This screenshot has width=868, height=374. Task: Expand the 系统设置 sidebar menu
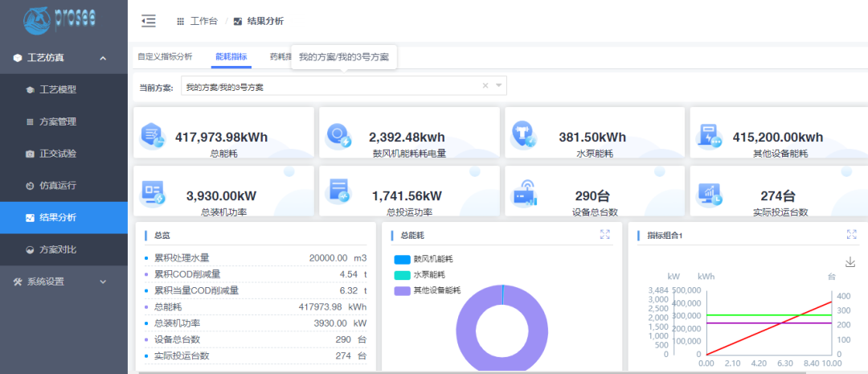pos(103,282)
